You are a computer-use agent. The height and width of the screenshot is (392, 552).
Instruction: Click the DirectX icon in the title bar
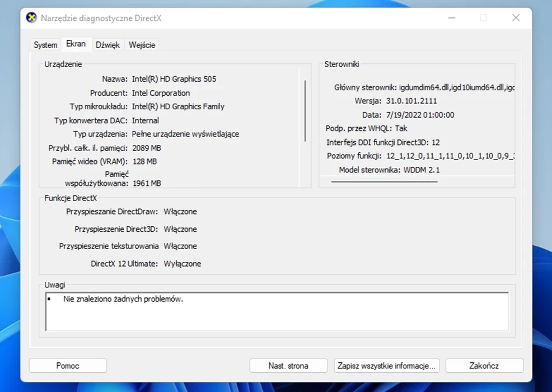coord(32,17)
